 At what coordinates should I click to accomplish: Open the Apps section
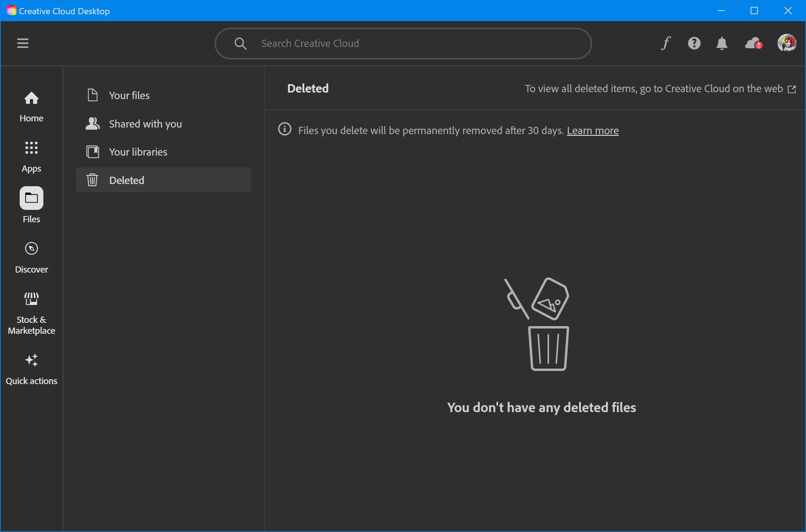click(x=31, y=156)
